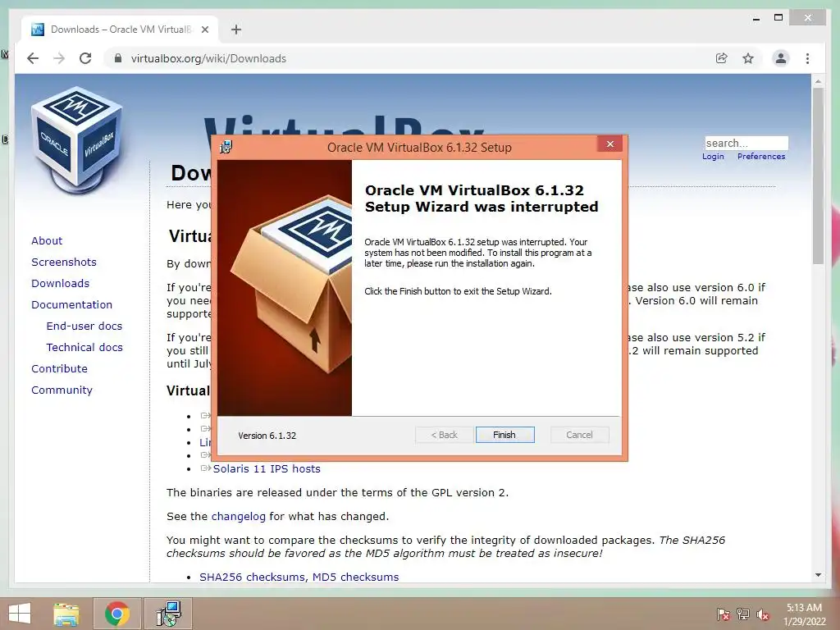
Task: Close the Downloads – Oracle VM VirtualBox tab
Action: (204, 30)
